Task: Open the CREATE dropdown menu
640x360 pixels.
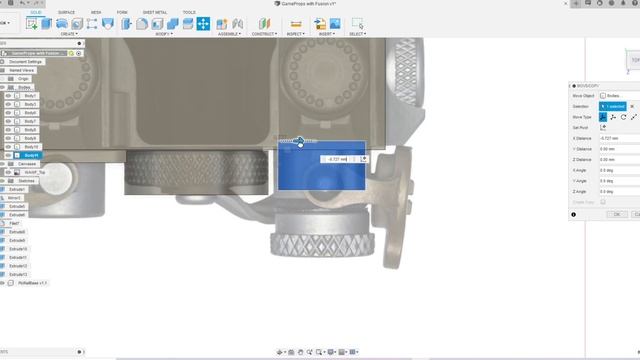Action: click(69, 34)
